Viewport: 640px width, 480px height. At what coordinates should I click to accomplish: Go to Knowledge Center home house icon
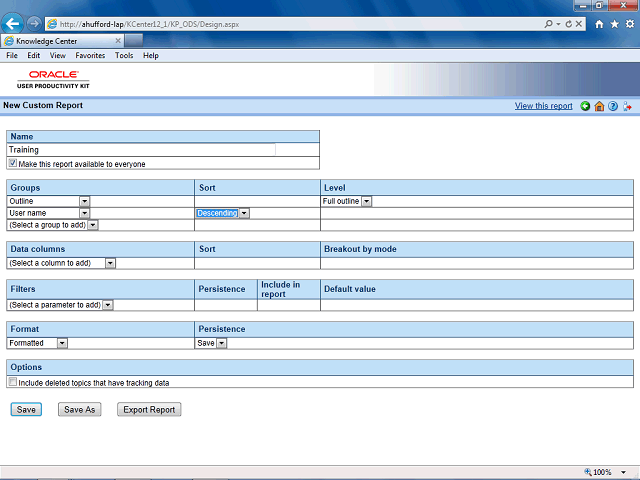(599, 107)
